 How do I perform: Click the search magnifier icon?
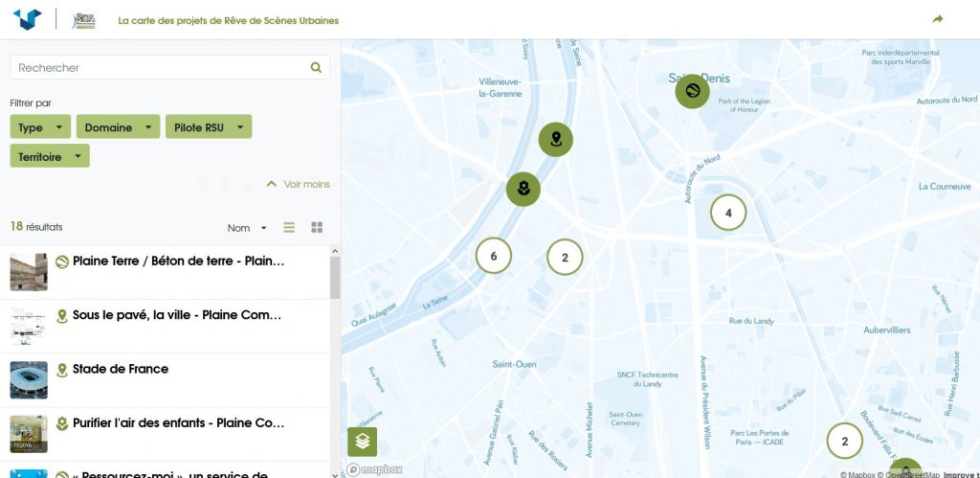coord(316,68)
